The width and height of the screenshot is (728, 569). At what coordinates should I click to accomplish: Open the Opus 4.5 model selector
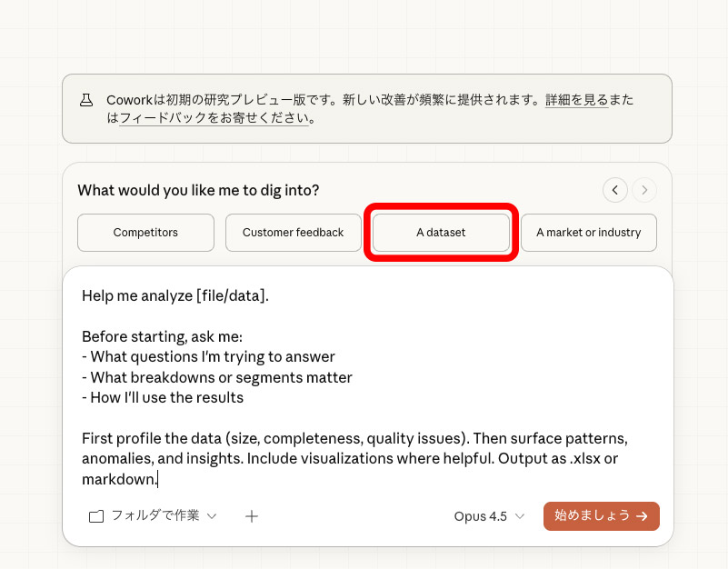click(489, 515)
